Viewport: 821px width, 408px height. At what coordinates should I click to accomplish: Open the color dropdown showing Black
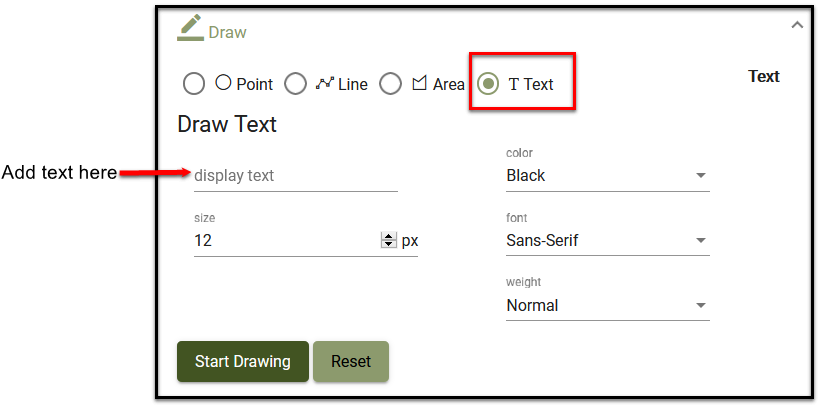(607, 176)
